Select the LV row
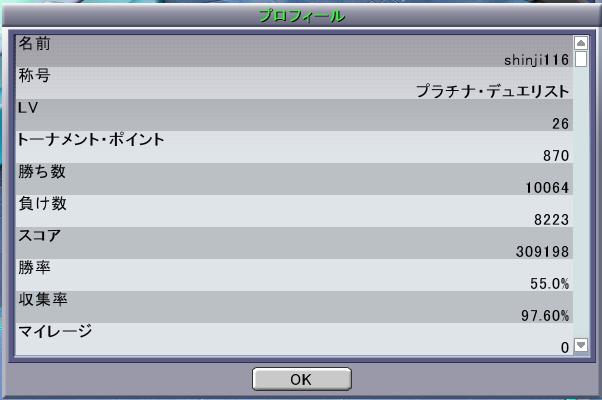The image size is (602, 400). pos(294,115)
